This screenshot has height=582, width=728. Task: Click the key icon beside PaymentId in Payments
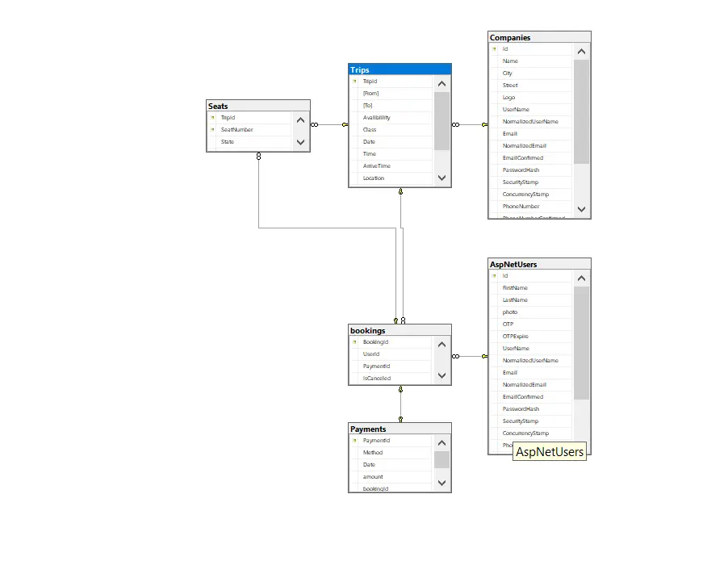pyautogui.click(x=355, y=440)
